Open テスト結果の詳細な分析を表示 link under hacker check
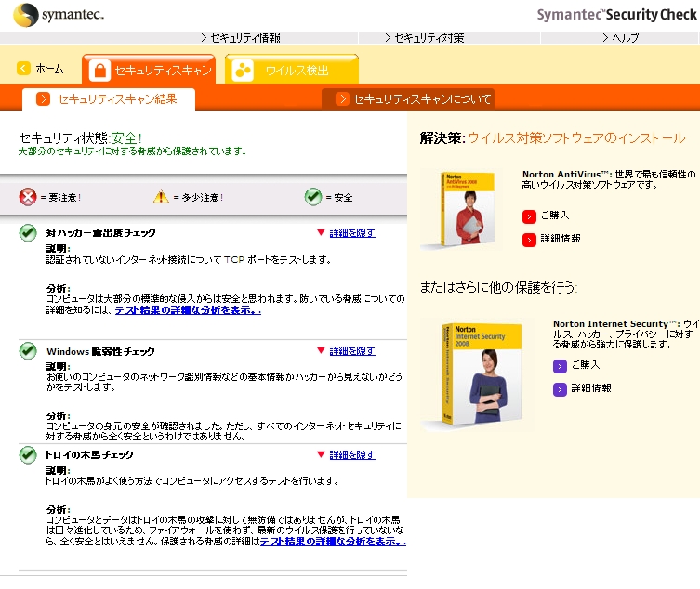700x589 pixels. tap(188, 310)
